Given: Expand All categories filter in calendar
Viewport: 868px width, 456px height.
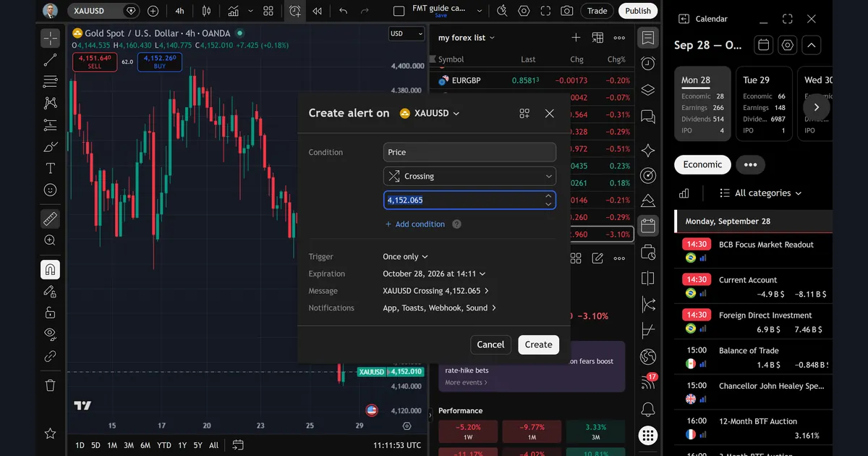Looking at the screenshot, I should [761, 193].
